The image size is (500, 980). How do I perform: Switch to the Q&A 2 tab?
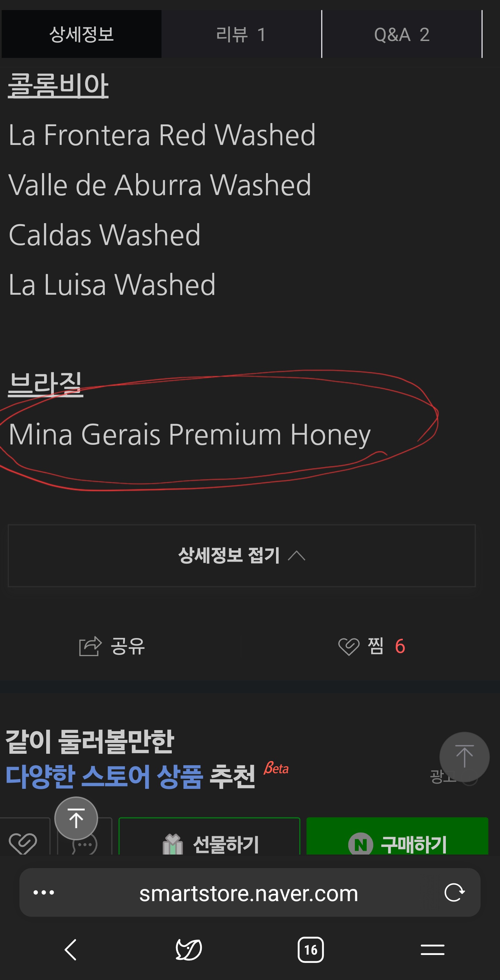[402, 34]
